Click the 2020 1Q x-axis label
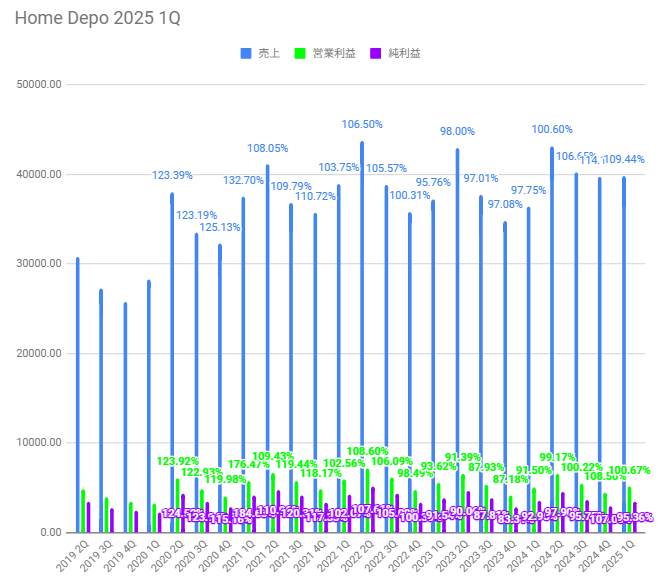The height and width of the screenshot is (581, 661). click(x=144, y=557)
